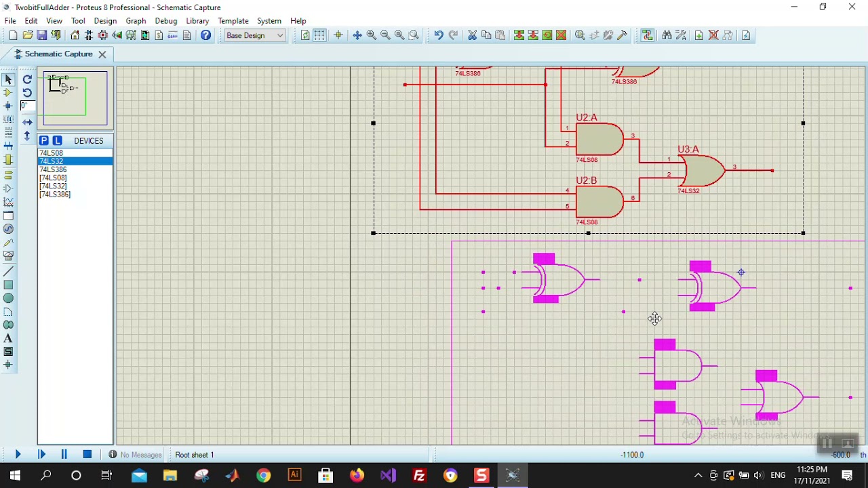This screenshot has height=488, width=868.
Task: Select the 2D Graphics Box tool
Action: tap(8, 285)
